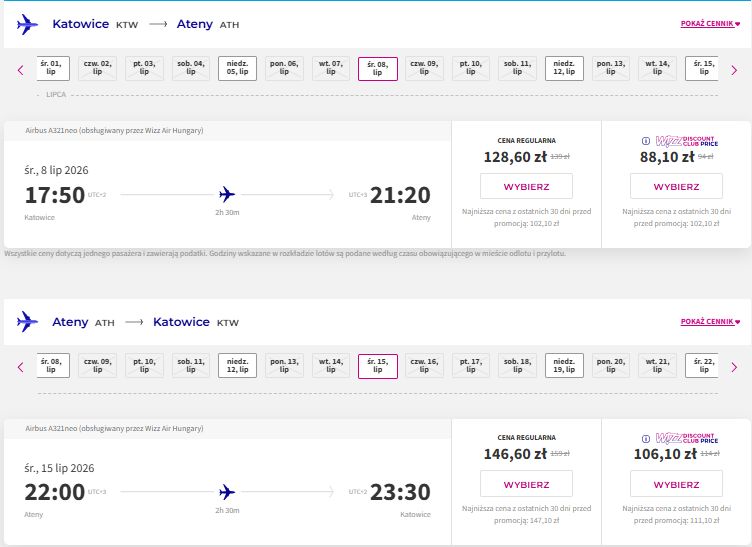Screen dimensions: 752x547
Task: Select return date niedz. 19, lip
Action: (x=564, y=366)
